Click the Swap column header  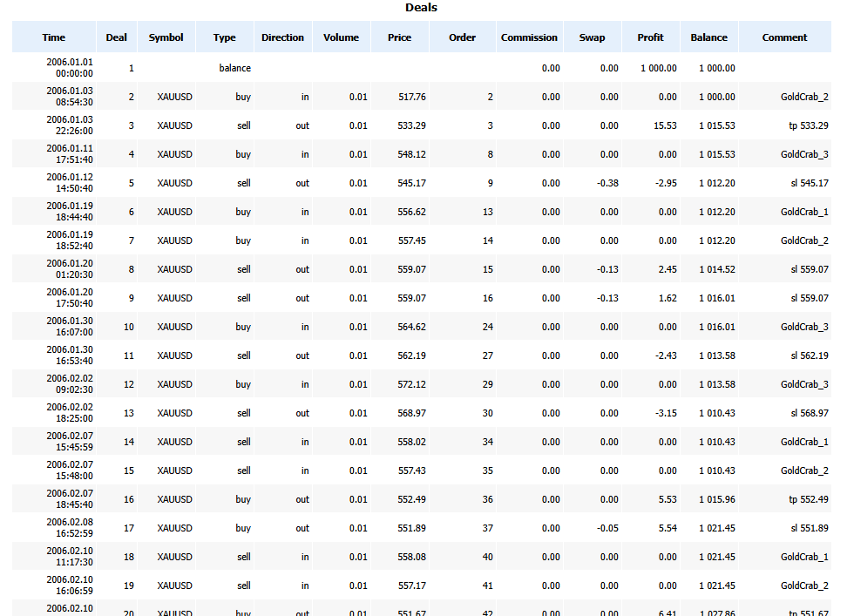coord(592,37)
